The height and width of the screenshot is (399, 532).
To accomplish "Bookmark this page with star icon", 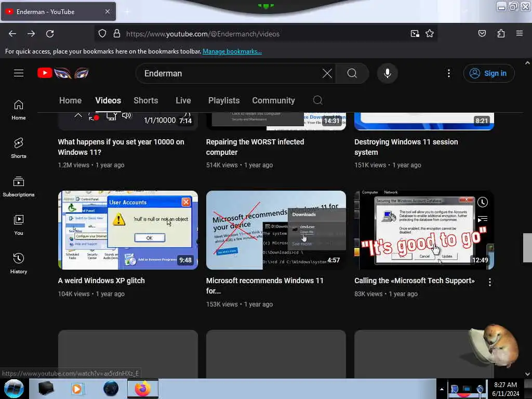I will 430,34.
